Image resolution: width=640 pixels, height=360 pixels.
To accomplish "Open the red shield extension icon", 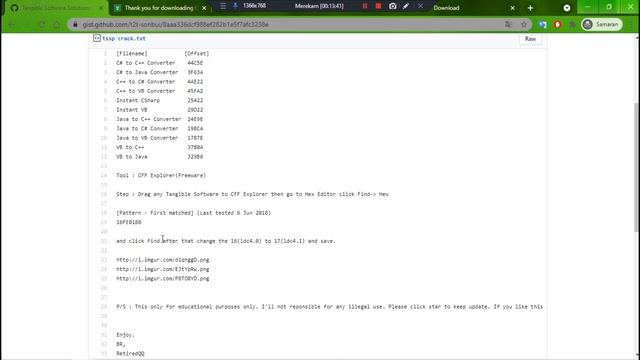I will (558, 24).
